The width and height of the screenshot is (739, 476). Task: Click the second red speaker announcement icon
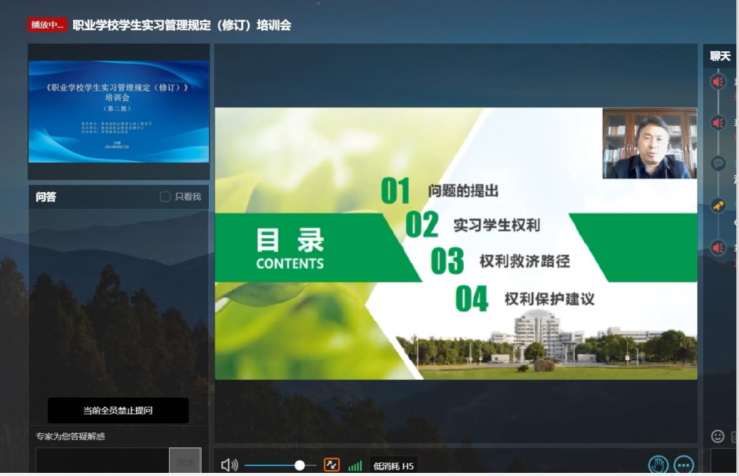718,123
